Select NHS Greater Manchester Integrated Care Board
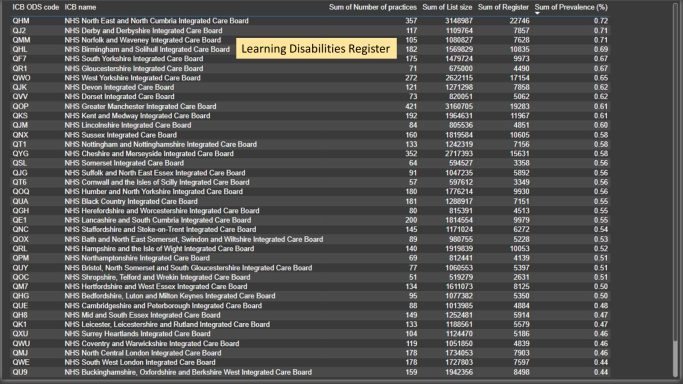The height and width of the screenshot is (384, 683). (140, 106)
